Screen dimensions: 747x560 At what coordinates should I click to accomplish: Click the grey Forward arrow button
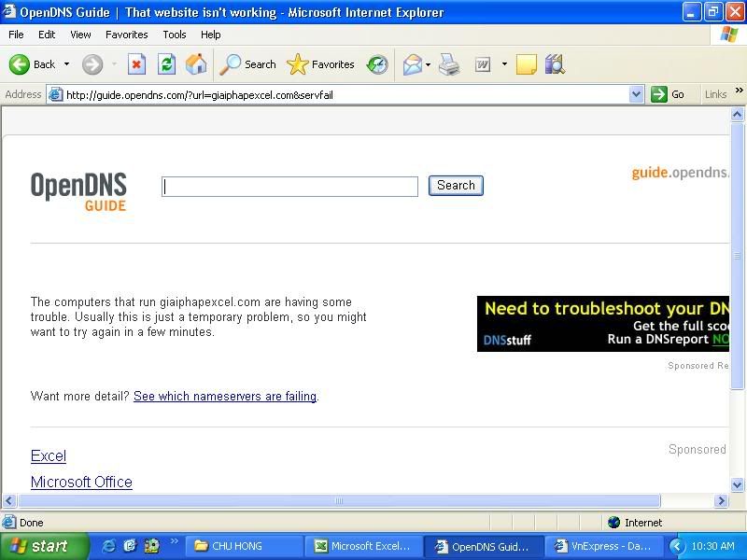click(x=92, y=64)
